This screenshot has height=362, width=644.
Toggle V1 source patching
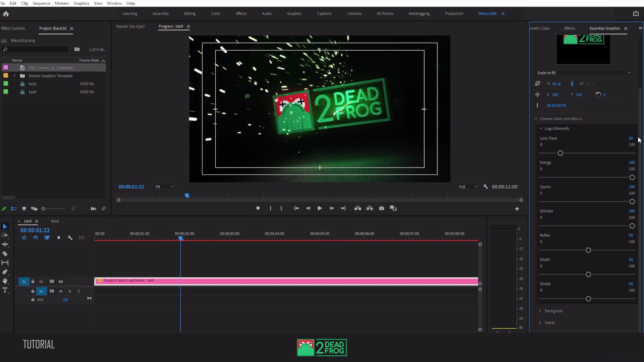tap(24, 282)
